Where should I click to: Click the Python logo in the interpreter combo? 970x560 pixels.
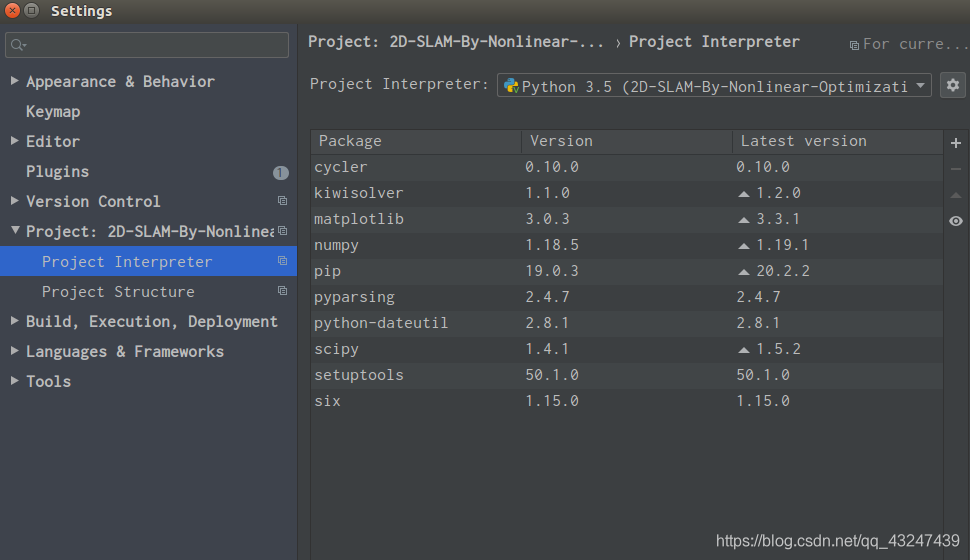(512, 85)
